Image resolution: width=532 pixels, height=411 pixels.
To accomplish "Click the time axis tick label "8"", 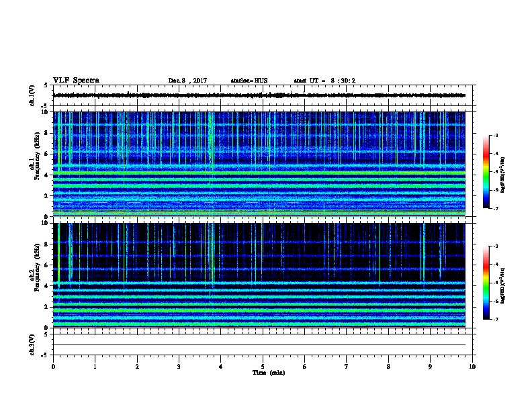I will [x=388, y=366].
